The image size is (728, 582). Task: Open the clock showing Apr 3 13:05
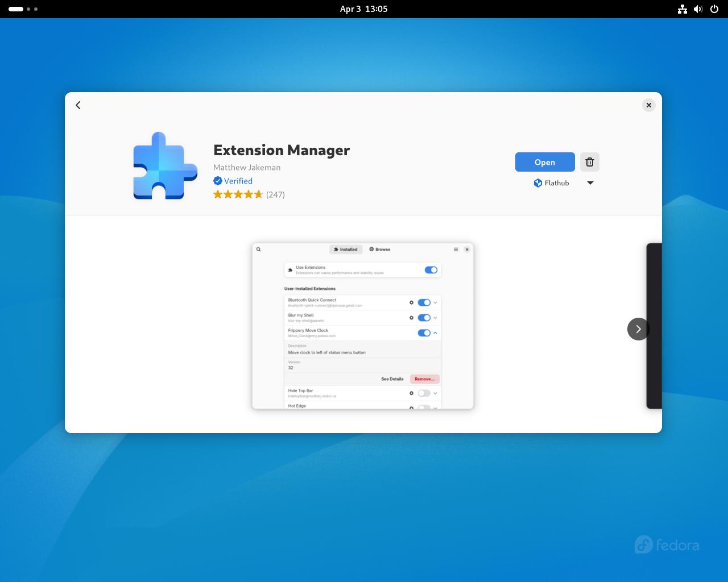364,9
